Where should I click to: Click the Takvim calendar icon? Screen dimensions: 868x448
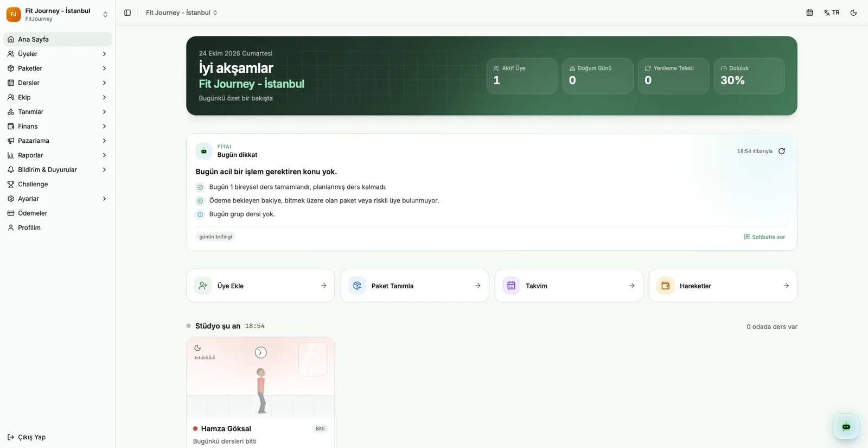coord(511,286)
